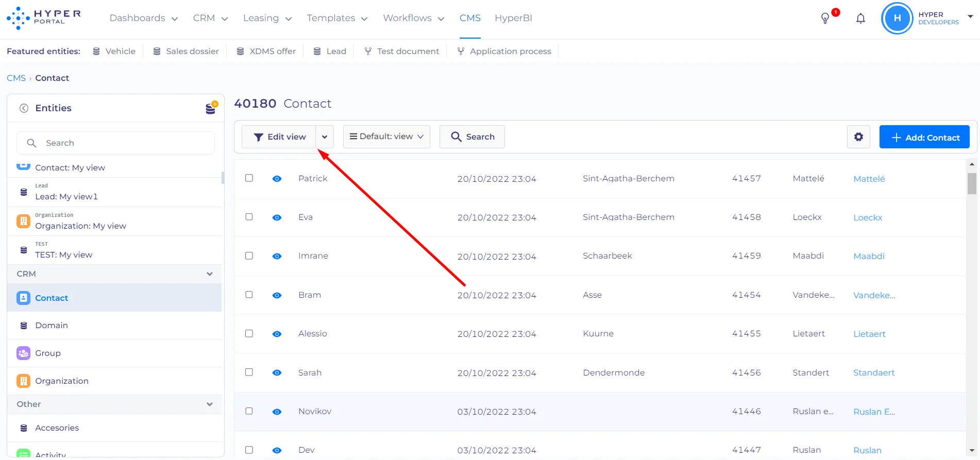
Task: View Imrane's record eye icon
Action: tap(277, 256)
